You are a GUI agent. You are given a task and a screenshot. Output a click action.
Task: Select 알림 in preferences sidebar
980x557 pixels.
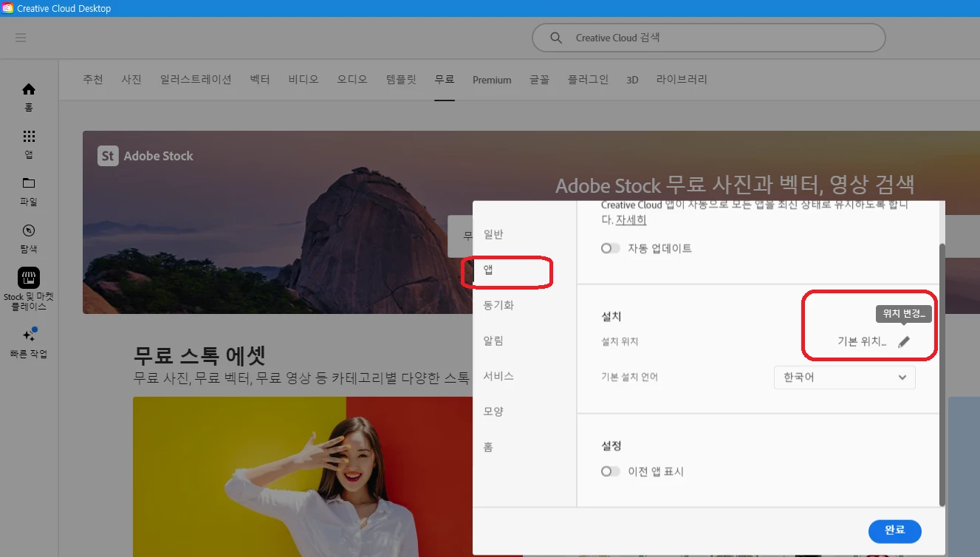[493, 341]
